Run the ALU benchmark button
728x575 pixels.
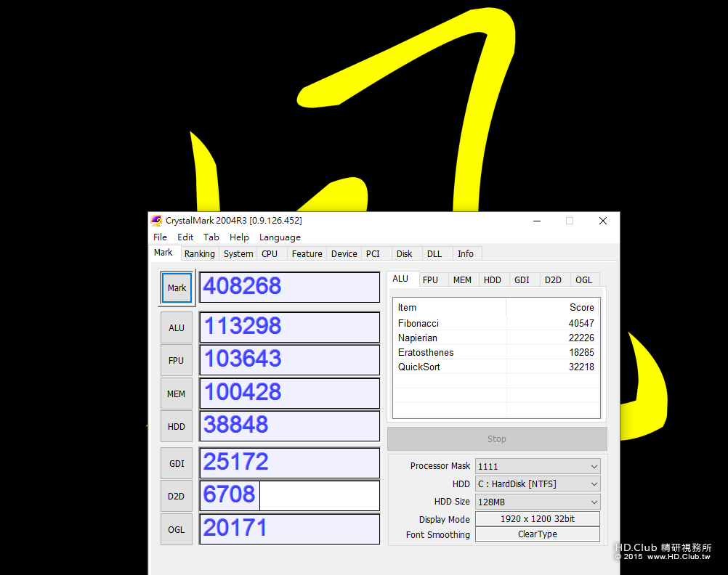pyautogui.click(x=177, y=327)
